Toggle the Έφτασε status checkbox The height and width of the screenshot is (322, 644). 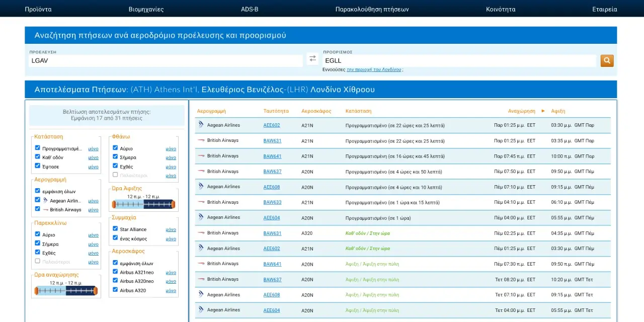click(37, 166)
